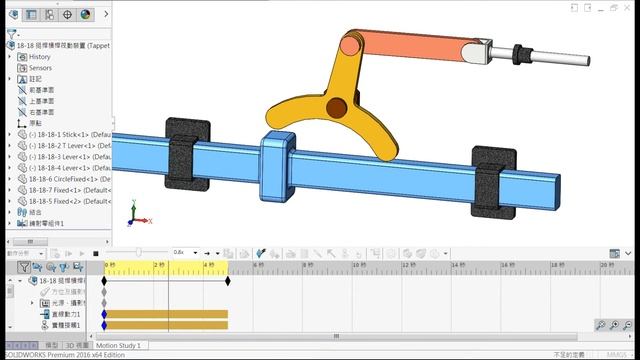Image resolution: width=640 pixels, height=360 pixels.
Task: Open the Animation Wizard icon
Action: 244,253
